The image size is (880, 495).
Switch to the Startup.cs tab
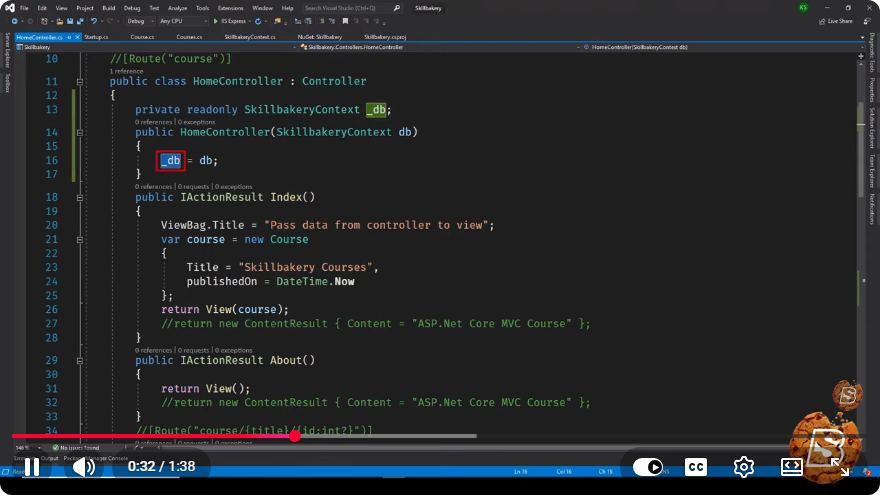96,37
